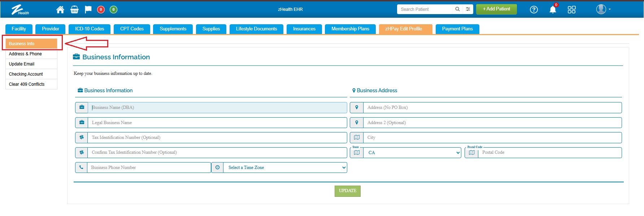The height and width of the screenshot is (216, 644).
Task: Open the help question mark icon
Action: pyautogui.click(x=534, y=10)
